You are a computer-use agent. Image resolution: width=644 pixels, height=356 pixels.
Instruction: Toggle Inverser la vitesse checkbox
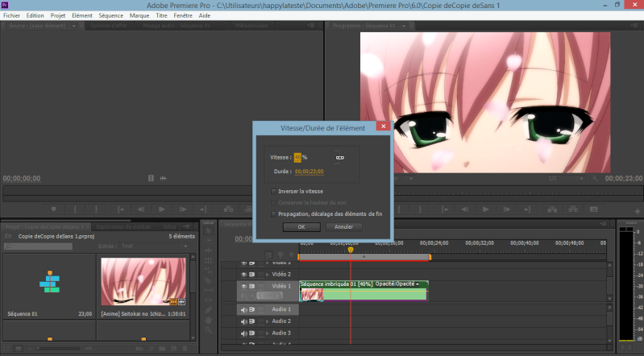pyautogui.click(x=273, y=192)
